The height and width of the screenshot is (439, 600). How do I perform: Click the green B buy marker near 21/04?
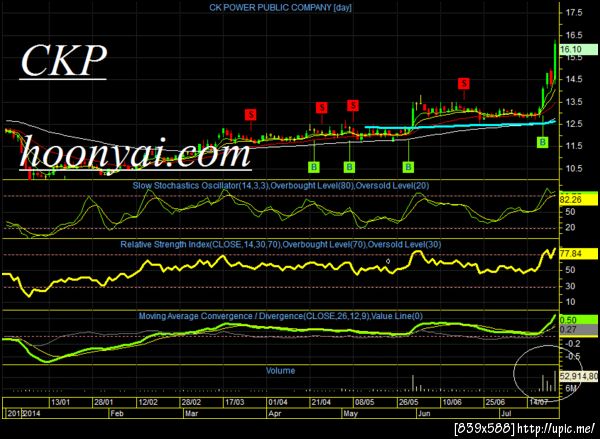314,167
